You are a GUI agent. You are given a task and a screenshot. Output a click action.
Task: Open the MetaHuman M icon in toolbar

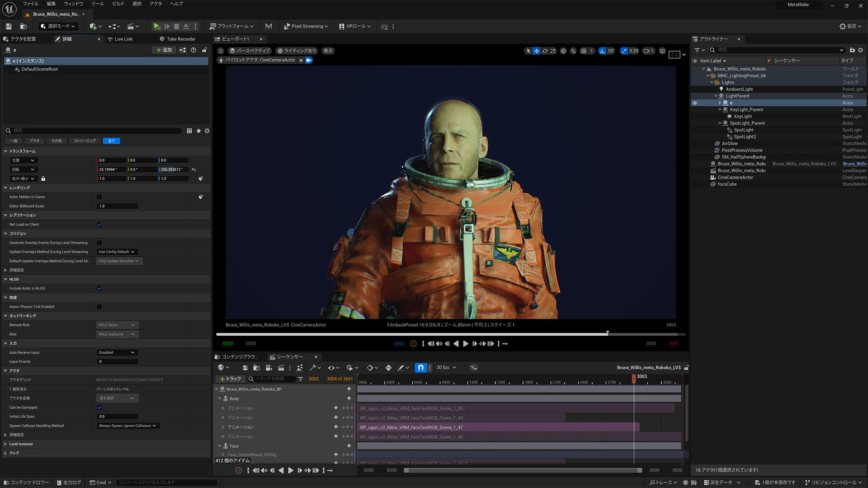269,26
